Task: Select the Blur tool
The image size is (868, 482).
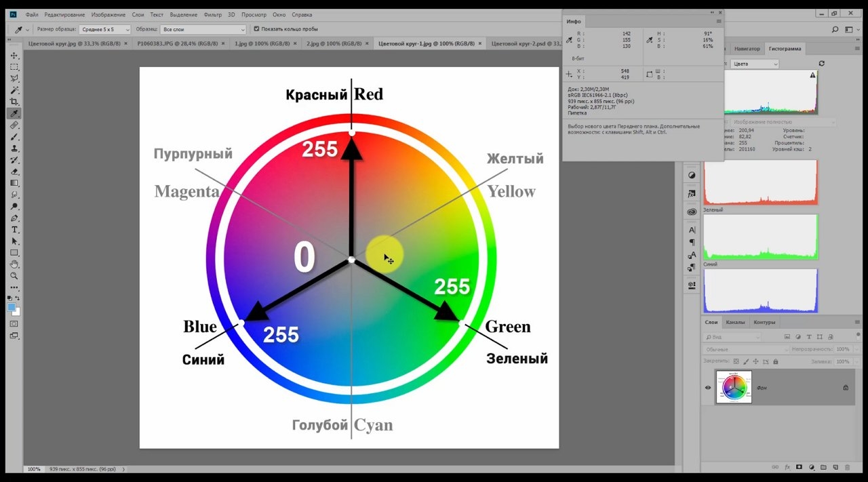Action: pyautogui.click(x=14, y=195)
